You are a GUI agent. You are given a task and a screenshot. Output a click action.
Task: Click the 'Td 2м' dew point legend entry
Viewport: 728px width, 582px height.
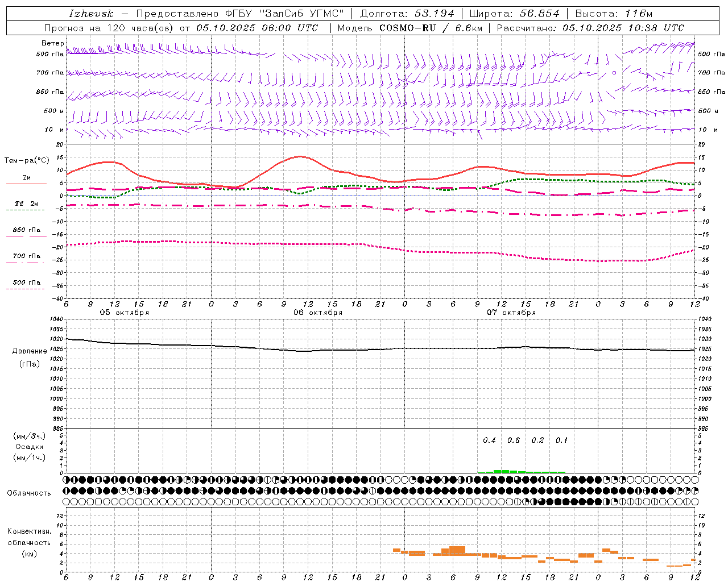26,203
